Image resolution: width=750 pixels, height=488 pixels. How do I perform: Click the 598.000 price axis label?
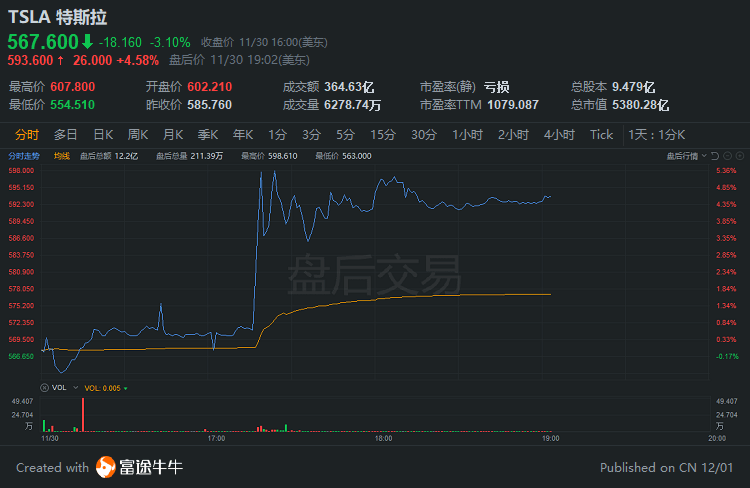point(21,171)
